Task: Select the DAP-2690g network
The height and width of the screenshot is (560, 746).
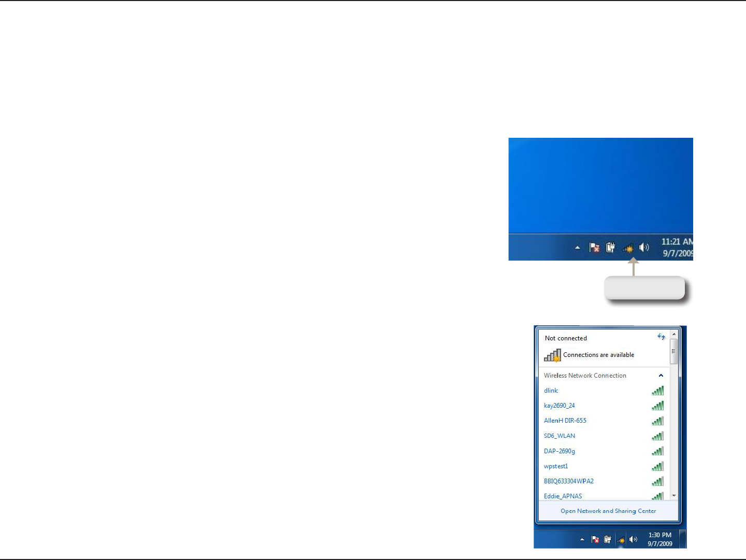Action: 604,451
